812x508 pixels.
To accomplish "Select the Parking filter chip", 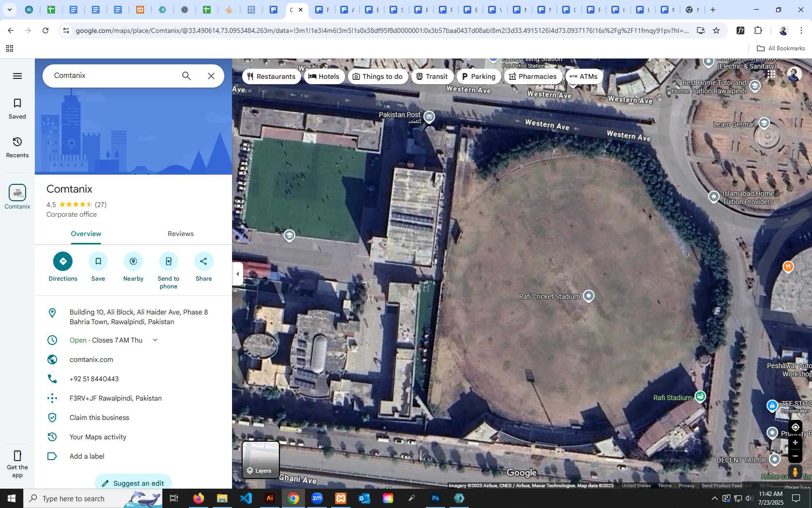I will coord(478,76).
